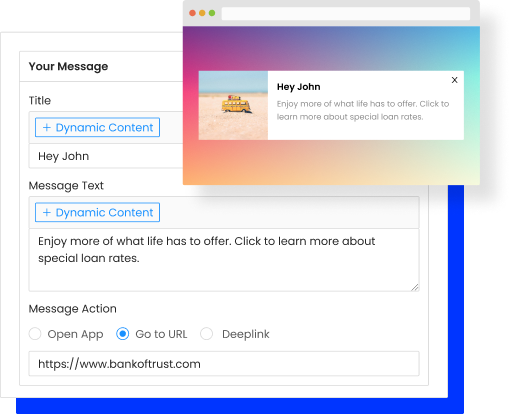Click the green window dot in preview browser

[x=212, y=13]
